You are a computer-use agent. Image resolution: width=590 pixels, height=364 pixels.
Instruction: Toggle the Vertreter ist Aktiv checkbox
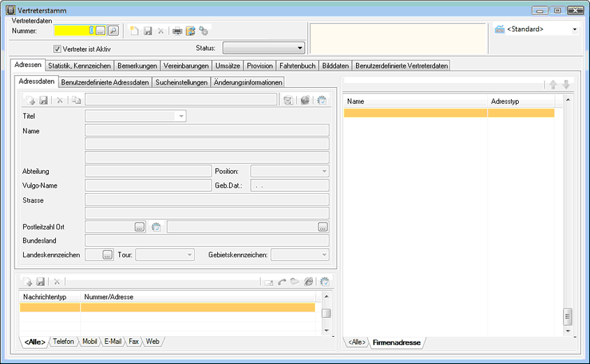click(x=57, y=49)
